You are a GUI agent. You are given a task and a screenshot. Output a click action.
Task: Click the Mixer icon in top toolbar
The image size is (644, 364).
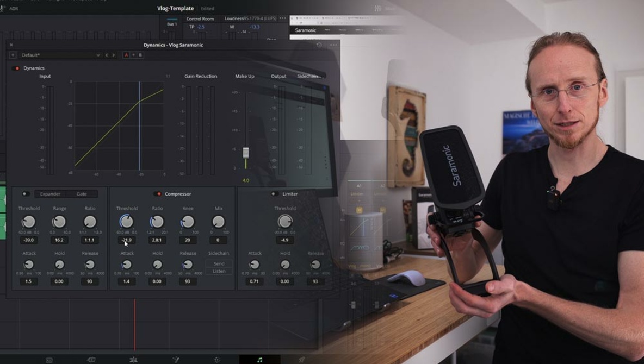377,8
